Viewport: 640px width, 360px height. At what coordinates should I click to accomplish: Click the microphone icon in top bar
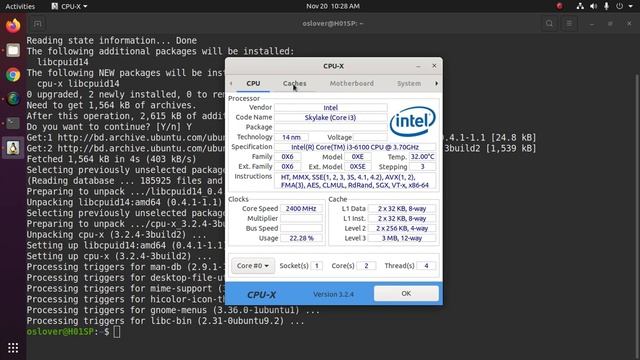point(607,6)
